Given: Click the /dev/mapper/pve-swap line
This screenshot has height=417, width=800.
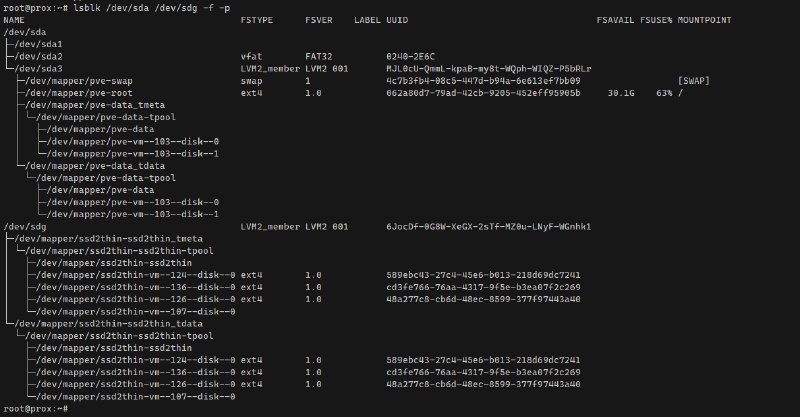Looking at the screenshot, I should click(357, 81).
